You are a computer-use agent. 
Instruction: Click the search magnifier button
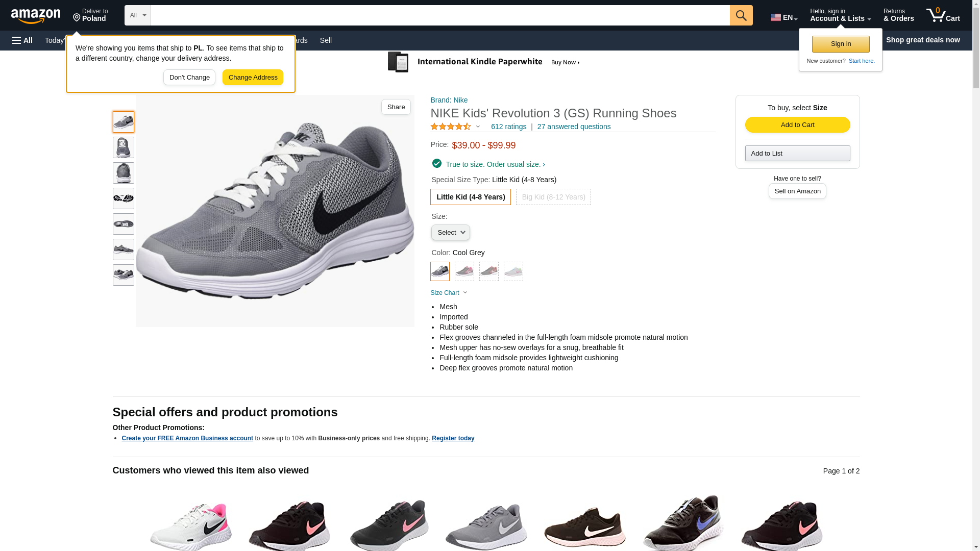pos(741,15)
